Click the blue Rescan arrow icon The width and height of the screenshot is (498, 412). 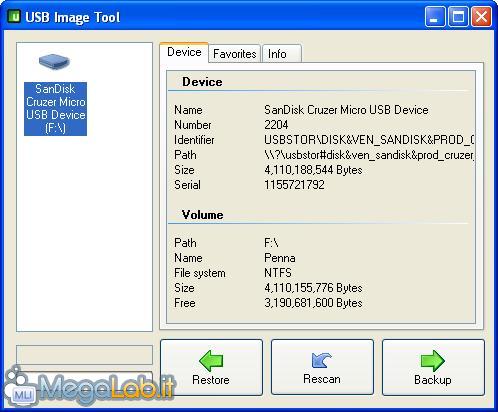pyautogui.click(x=322, y=360)
